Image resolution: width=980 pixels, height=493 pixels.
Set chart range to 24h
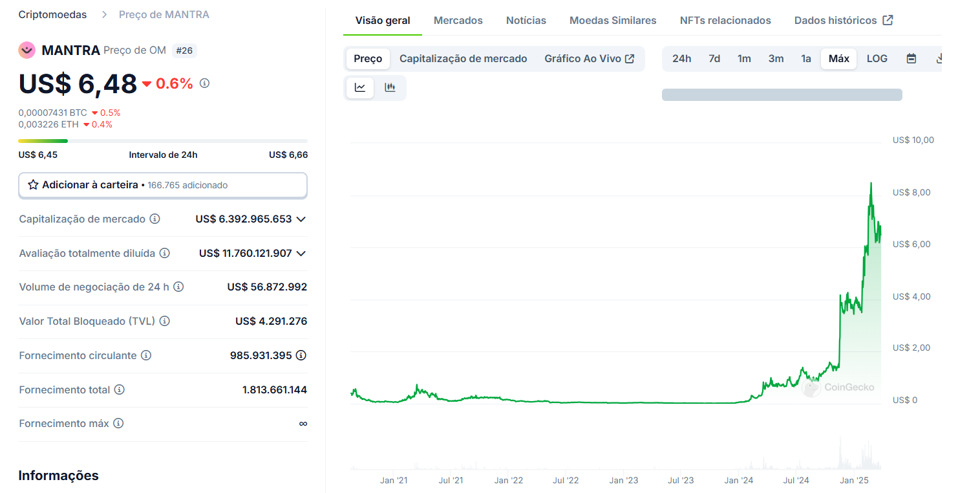pyautogui.click(x=682, y=59)
